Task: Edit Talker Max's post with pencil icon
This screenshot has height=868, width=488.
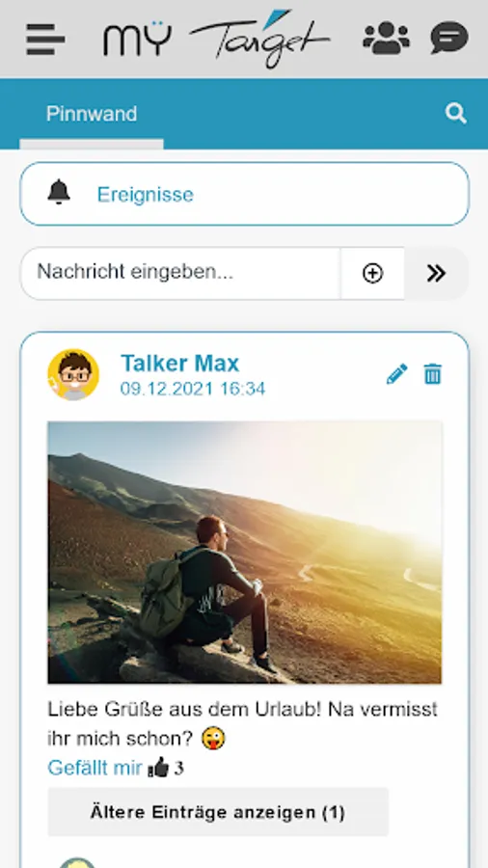Action: [396, 374]
